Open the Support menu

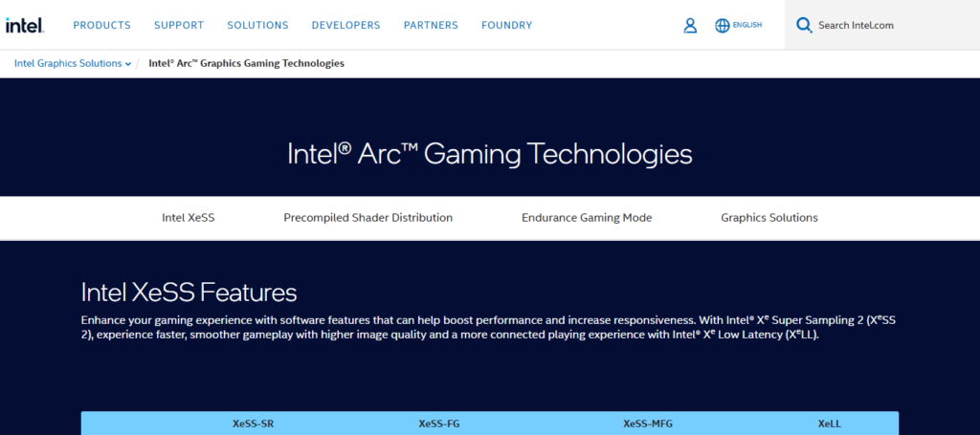[x=179, y=26]
